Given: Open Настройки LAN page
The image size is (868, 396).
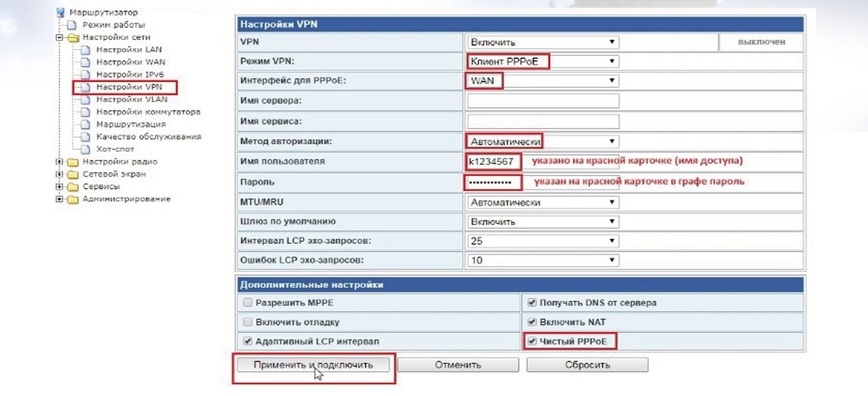Looking at the screenshot, I should point(129,49).
